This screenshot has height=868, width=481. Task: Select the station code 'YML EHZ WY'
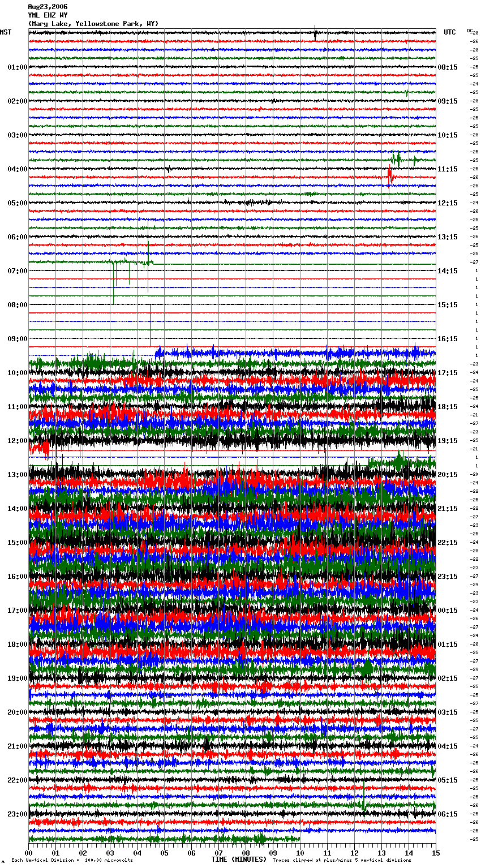[48, 15]
